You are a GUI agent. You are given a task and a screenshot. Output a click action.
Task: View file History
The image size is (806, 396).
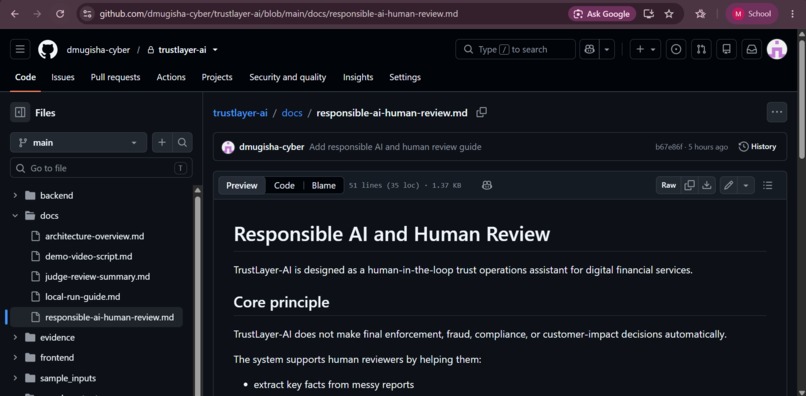757,147
